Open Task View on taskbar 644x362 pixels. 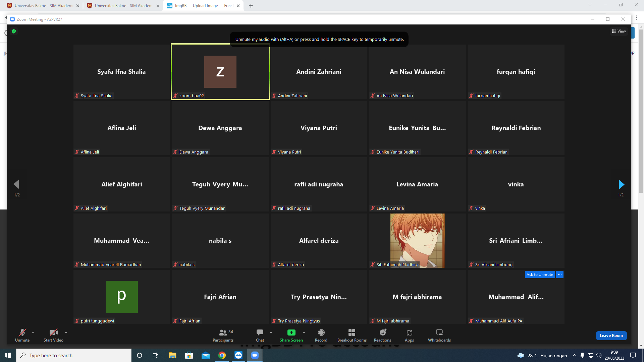[x=156, y=355]
